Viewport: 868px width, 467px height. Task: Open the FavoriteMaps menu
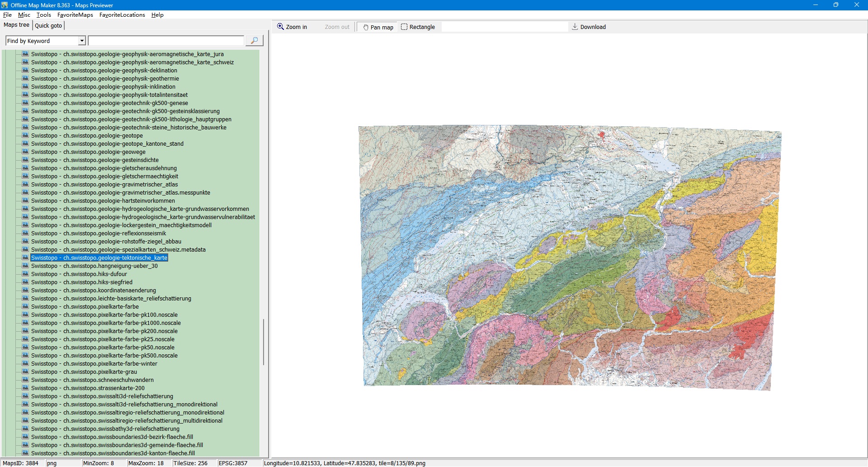click(75, 15)
